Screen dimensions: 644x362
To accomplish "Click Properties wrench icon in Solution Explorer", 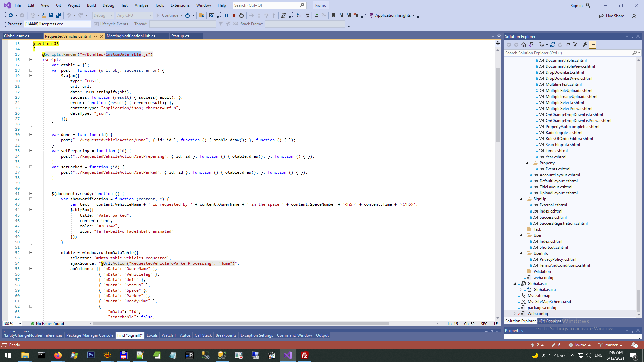I will (585, 45).
